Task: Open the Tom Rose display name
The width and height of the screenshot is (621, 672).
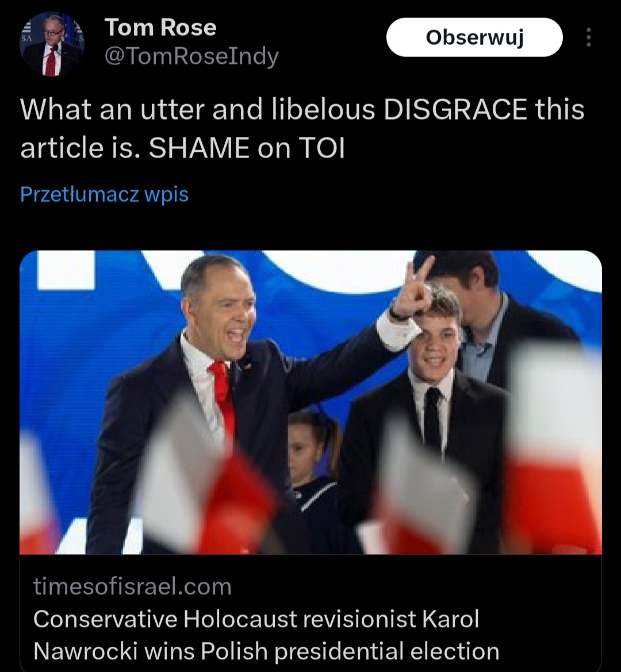Action: (x=161, y=28)
